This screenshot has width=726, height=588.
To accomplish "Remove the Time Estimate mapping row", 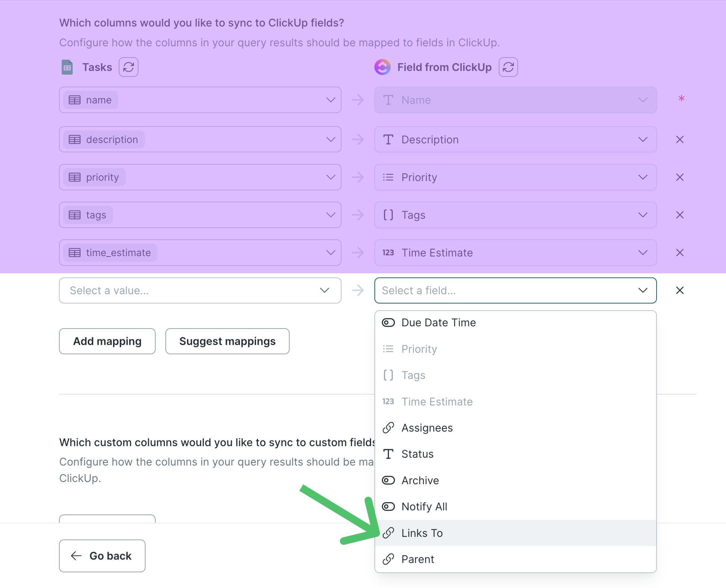I will coord(680,253).
